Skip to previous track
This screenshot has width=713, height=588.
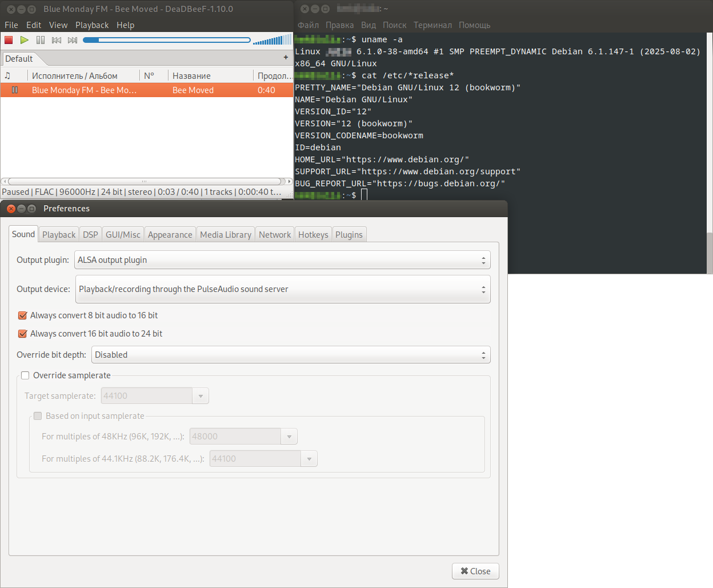(x=57, y=40)
